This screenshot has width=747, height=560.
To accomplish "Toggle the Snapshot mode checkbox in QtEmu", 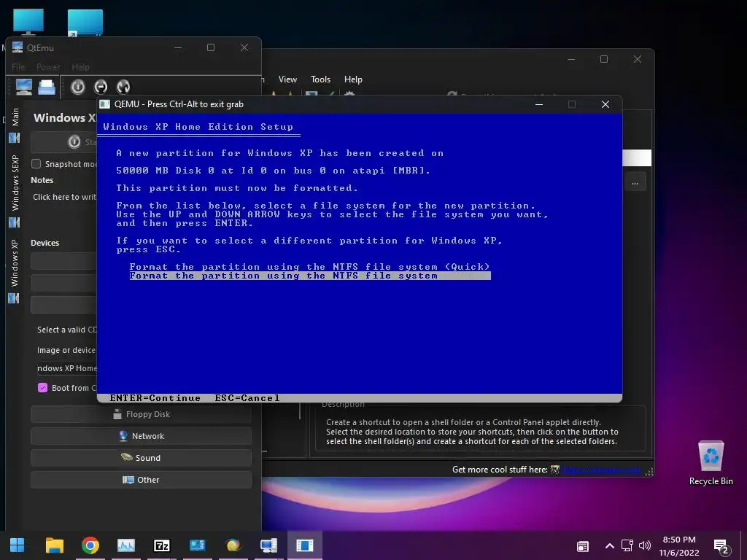I will click(x=36, y=164).
